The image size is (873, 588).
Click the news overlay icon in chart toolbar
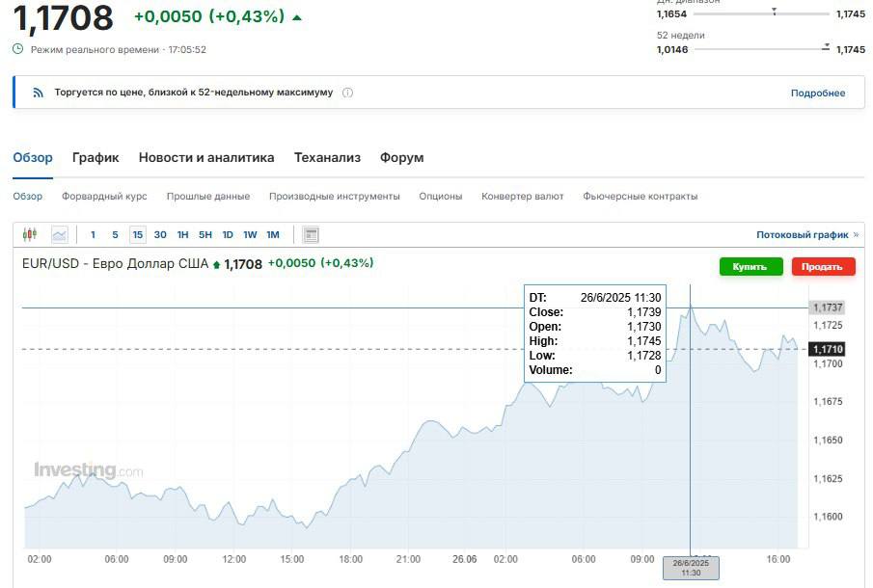[x=311, y=234]
